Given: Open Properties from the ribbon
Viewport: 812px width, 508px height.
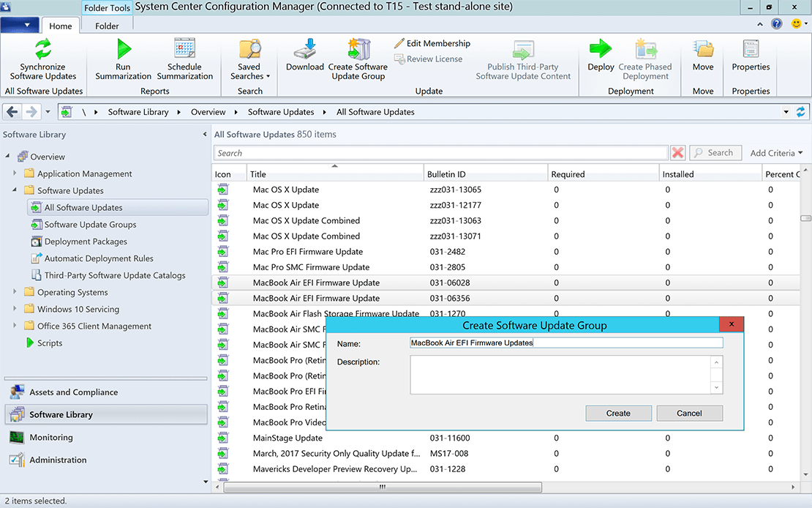Looking at the screenshot, I should [x=751, y=51].
